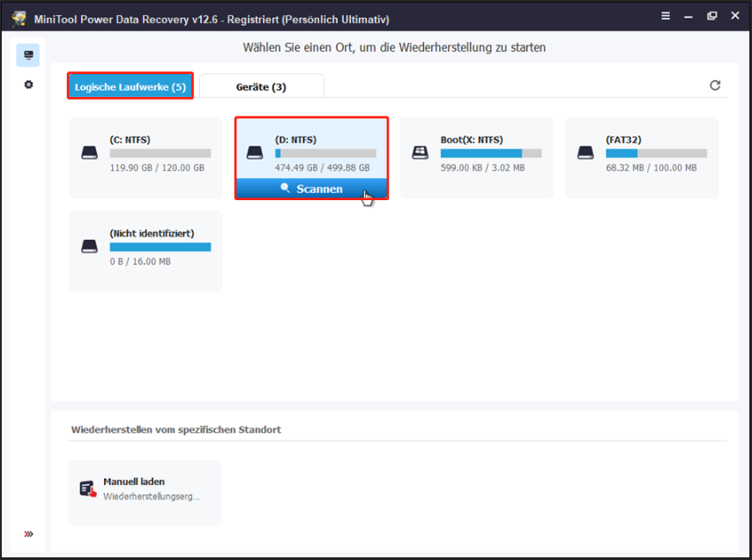Click the '(FAT32)' label

(x=623, y=139)
